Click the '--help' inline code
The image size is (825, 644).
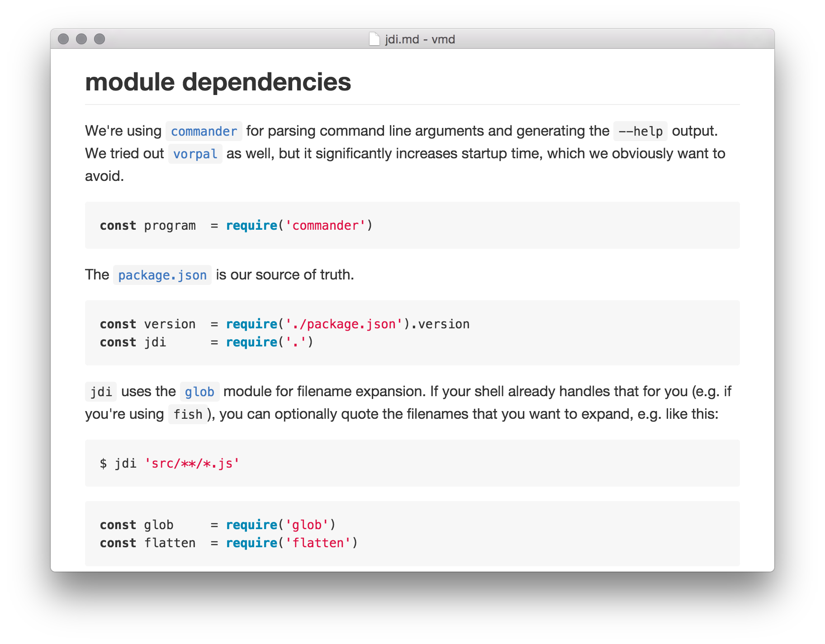coord(640,131)
